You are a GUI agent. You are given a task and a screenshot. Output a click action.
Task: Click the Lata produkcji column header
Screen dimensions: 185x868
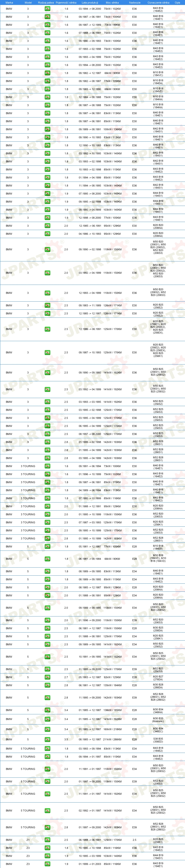[x=90, y=2]
